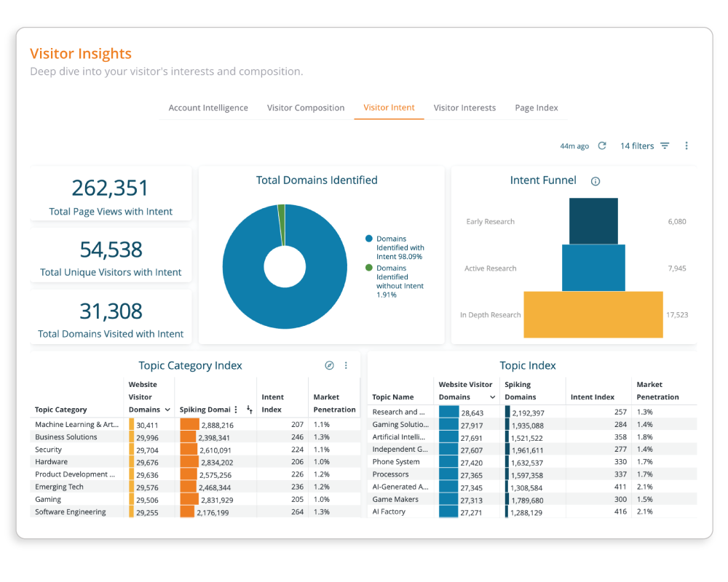Select the Phone System topic
This screenshot has width=728, height=582.
click(395, 462)
